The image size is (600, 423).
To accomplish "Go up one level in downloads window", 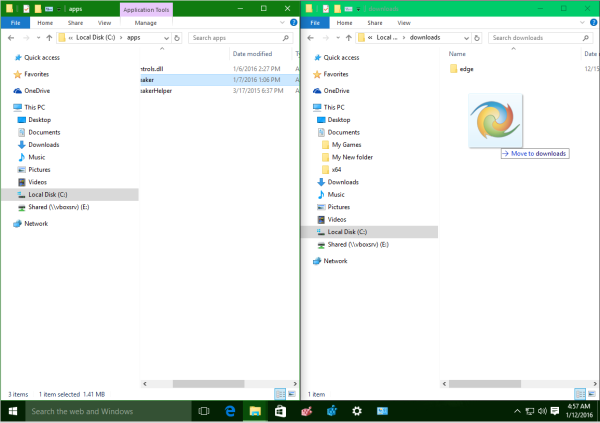I will pos(349,38).
